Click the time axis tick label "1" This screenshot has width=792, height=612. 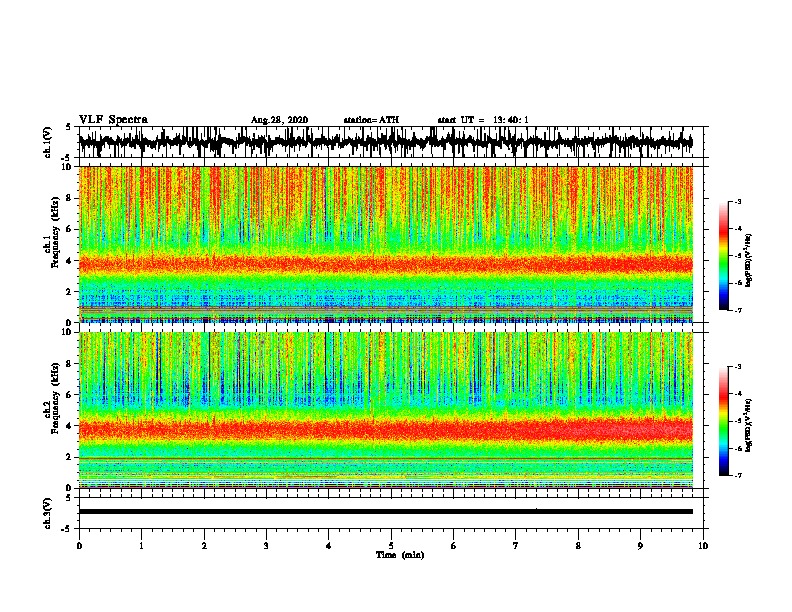(141, 546)
